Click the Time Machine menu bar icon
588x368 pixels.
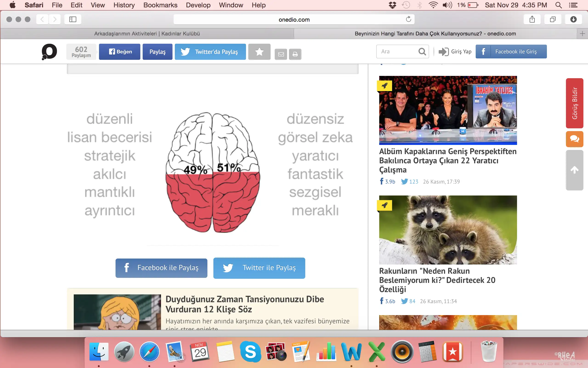click(406, 5)
